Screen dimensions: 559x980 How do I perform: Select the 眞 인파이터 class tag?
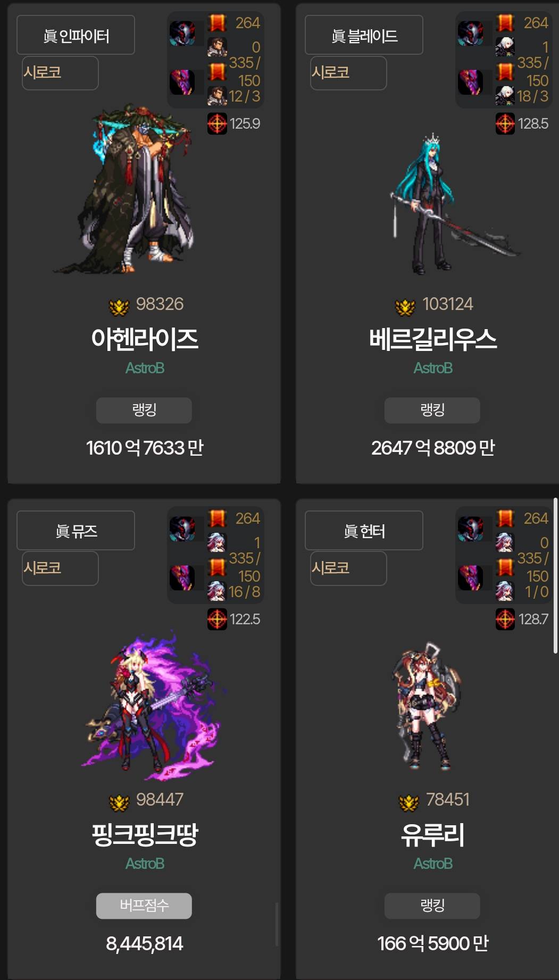point(76,35)
